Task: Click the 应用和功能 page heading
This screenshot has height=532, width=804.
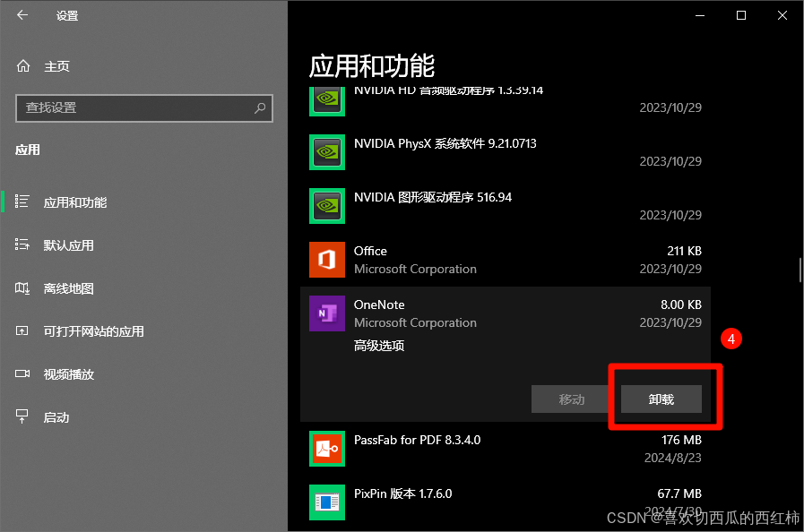Action: pos(372,66)
